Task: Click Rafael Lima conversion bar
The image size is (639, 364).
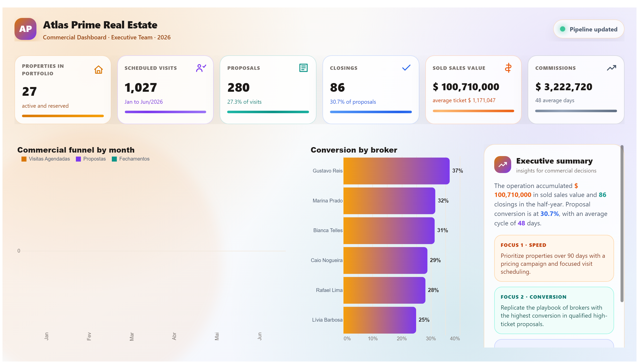Action: tap(384, 290)
